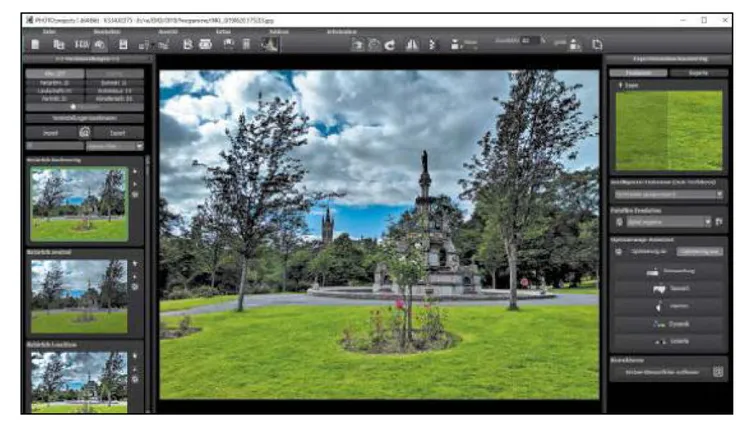Screen dimensions: 750x421
Task: Click the curved-arrow rotate icon in the toolbar
Action: pyautogui.click(x=390, y=45)
